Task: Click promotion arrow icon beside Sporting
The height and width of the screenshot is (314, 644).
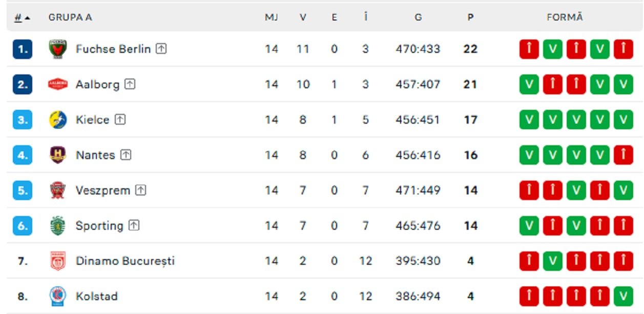Action: 134,225
